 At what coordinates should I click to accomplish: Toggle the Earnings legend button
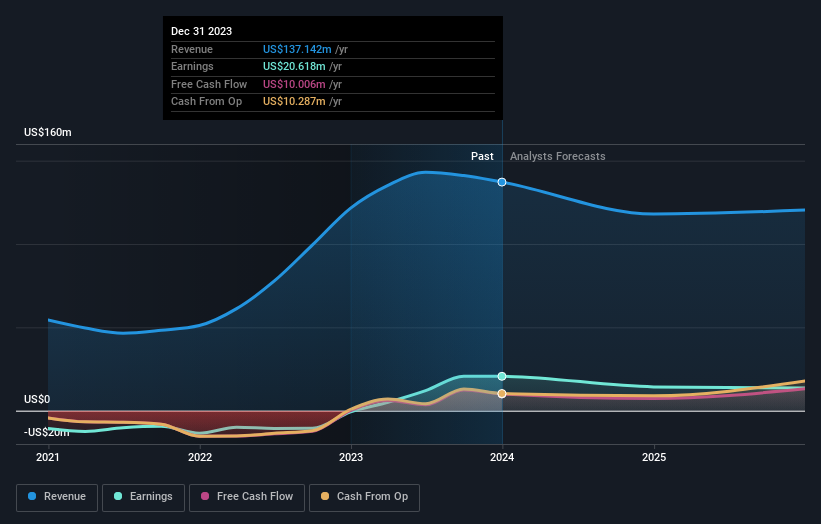(x=143, y=497)
